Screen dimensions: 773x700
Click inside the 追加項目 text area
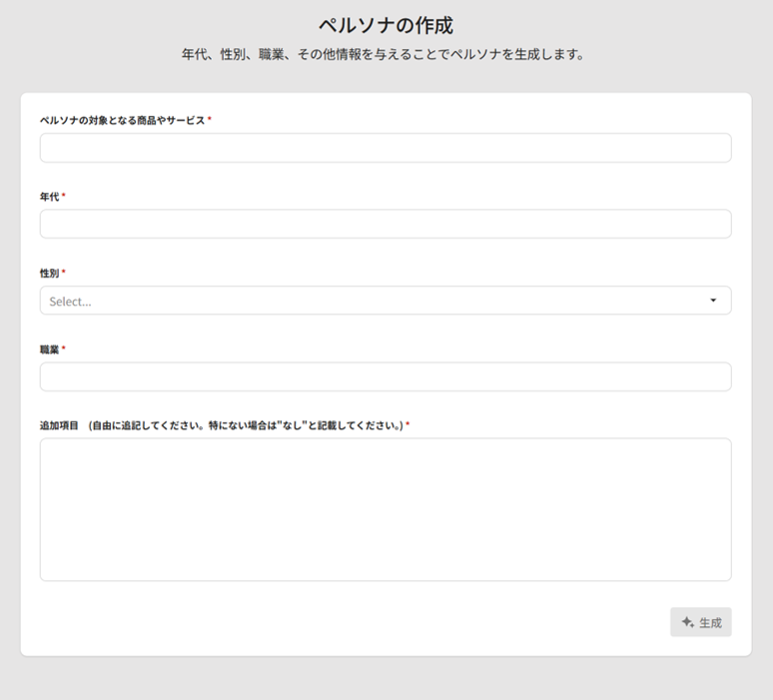click(x=386, y=509)
